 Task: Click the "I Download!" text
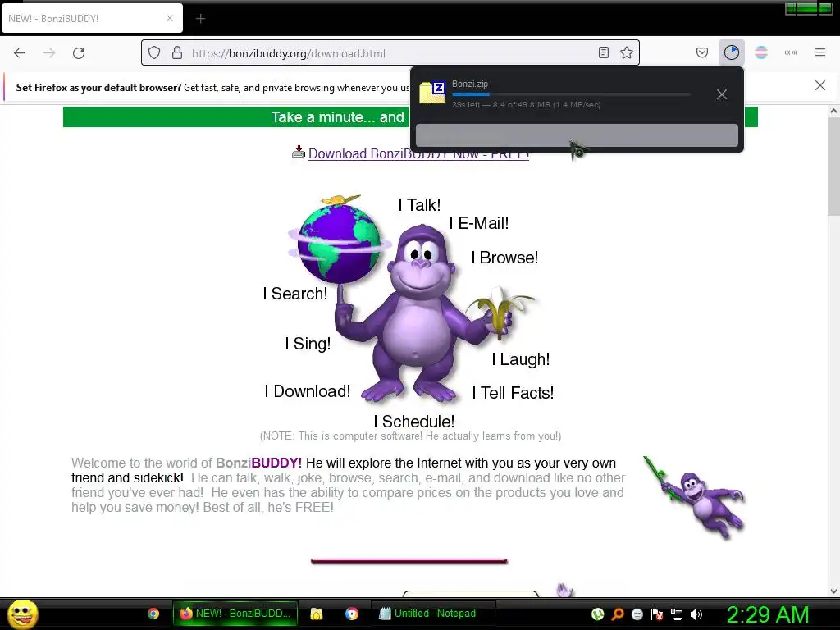(x=308, y=391)
